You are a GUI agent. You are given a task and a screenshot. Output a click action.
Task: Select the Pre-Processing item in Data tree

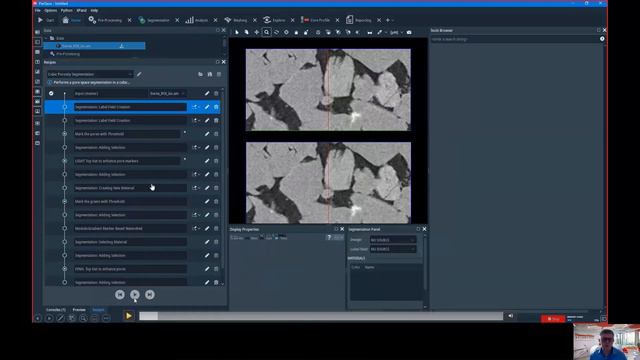[x=68, y=53]
